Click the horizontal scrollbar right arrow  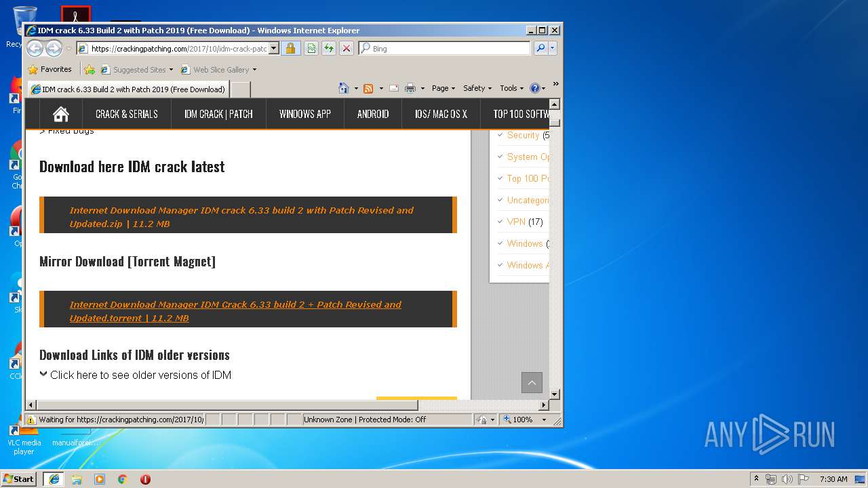click(543, 405)
